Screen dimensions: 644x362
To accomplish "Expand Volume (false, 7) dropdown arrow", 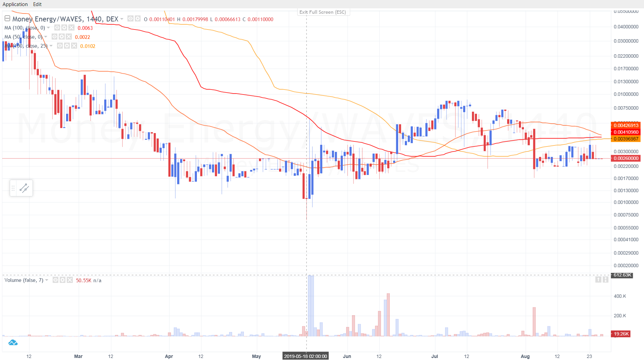I will tap(47, 280).
